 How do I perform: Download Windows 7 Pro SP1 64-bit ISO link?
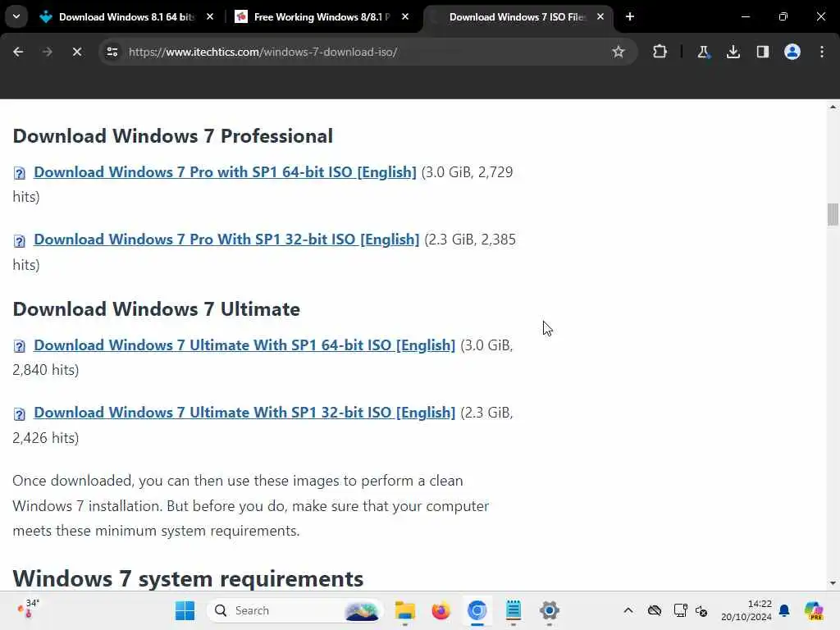point(225,172)
